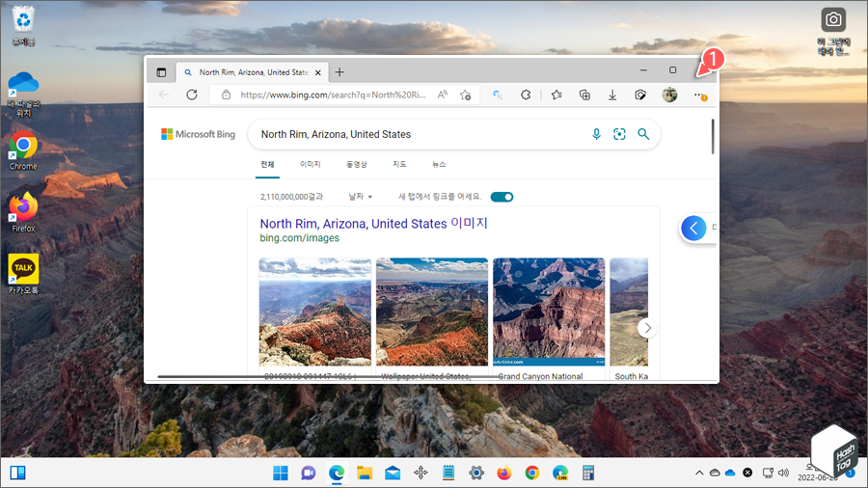
Task: Open the volume speaker tray icon
Action: 783,473
